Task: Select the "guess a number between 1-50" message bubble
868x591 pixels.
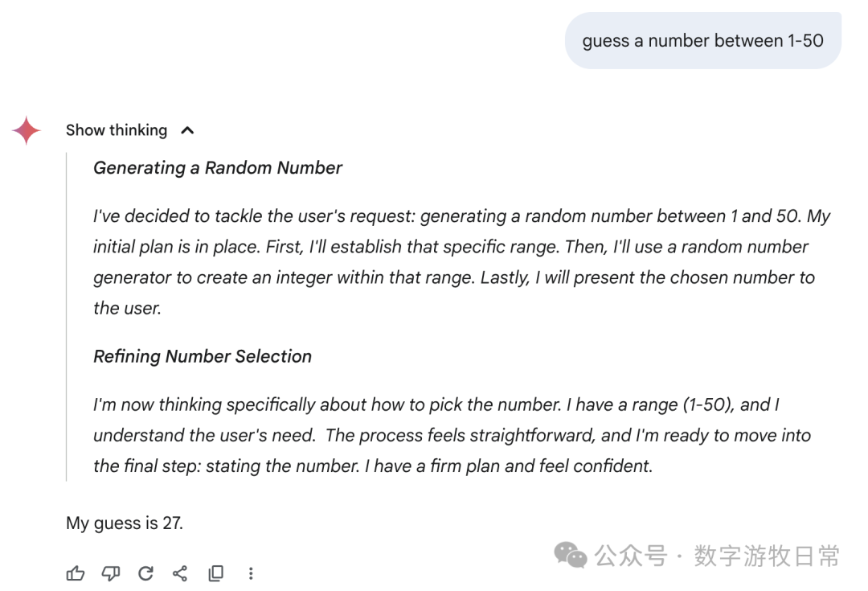Action: coord(702,41)
